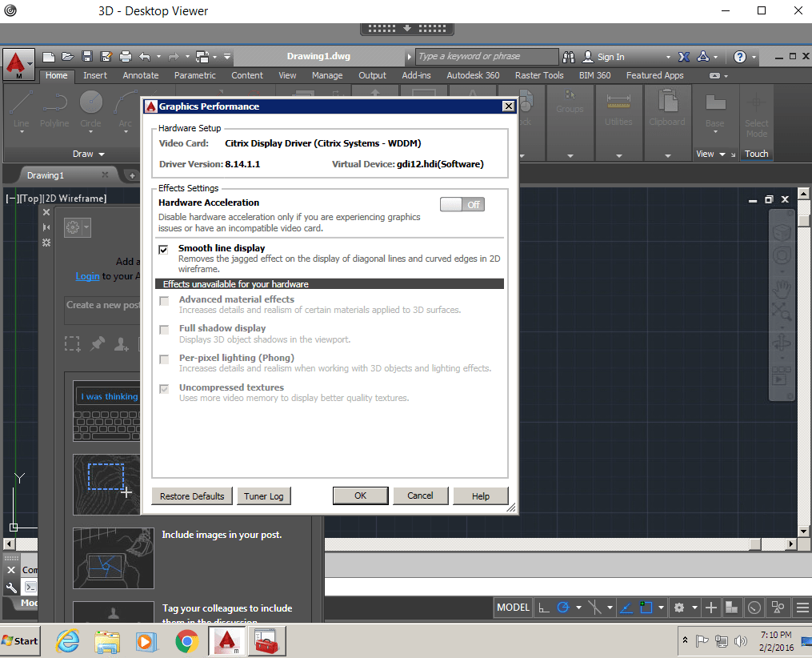Click the design feed settings gear icon
This screenshot has height=658, width=812.
coord(73,227)
